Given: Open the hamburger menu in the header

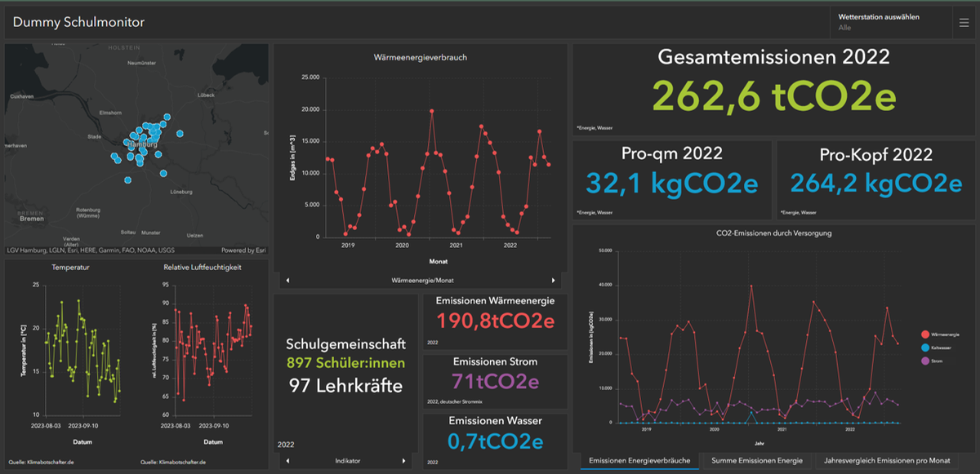Looking at the screenshot, I should (964, 23).
